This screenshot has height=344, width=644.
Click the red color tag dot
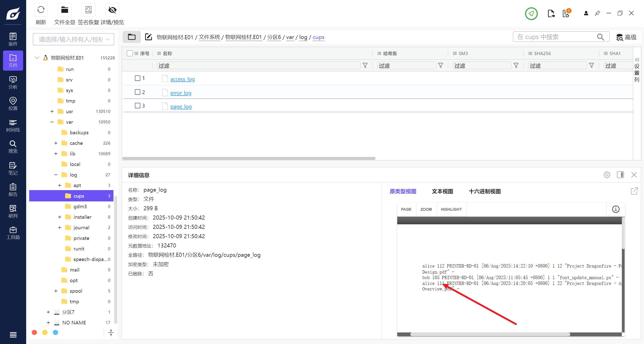coord(34,332)
